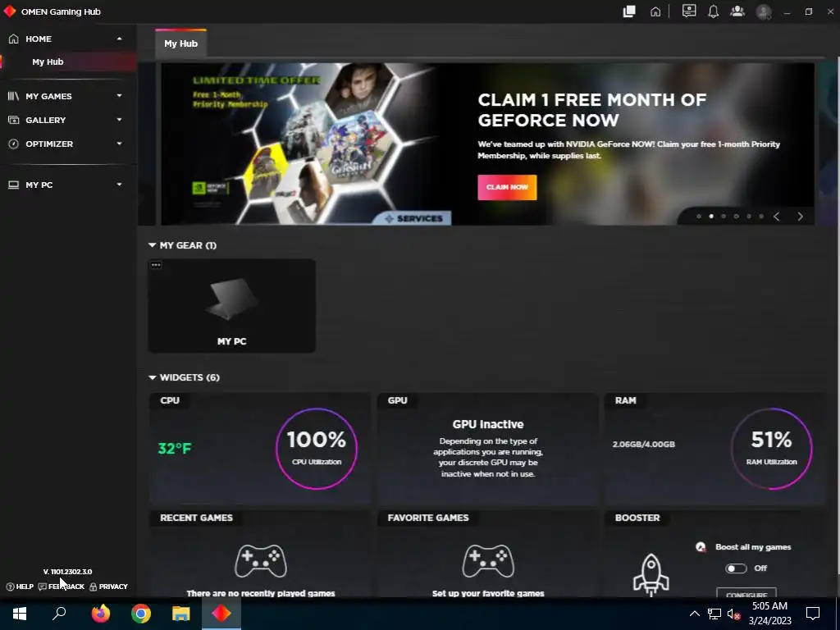This screenshot has width=840, height=630.
Task: Collapse the WIDGETS (6) section
Action: pos(152,377)
